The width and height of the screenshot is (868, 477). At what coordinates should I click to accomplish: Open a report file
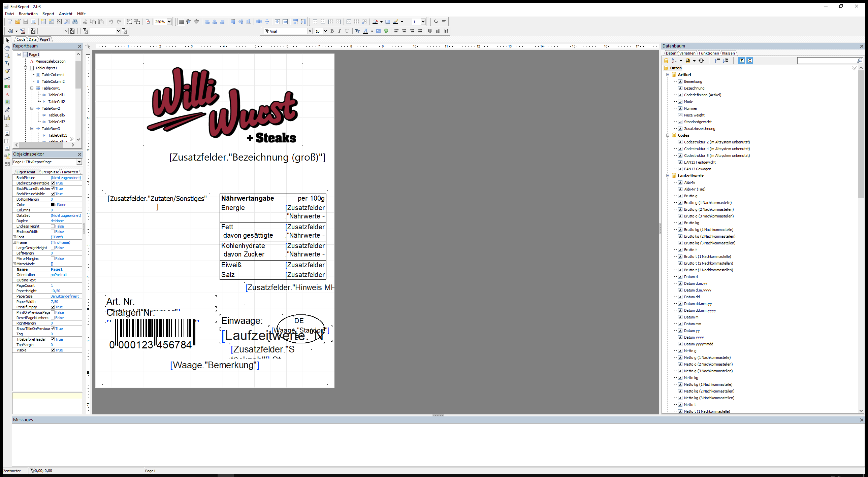point(18,22)
